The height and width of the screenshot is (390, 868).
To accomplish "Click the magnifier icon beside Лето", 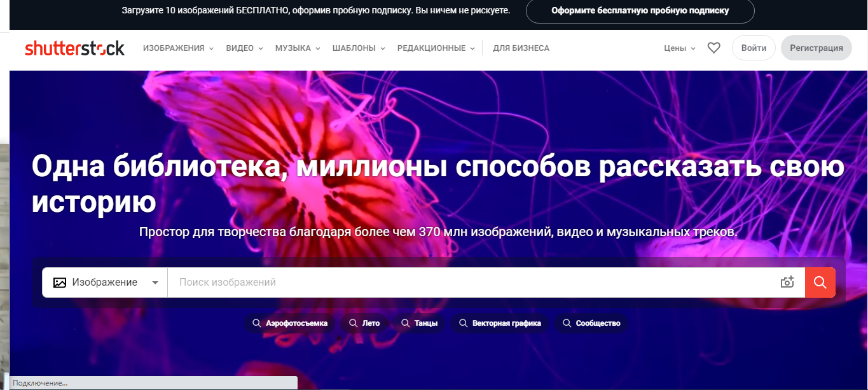I will 352,323.
